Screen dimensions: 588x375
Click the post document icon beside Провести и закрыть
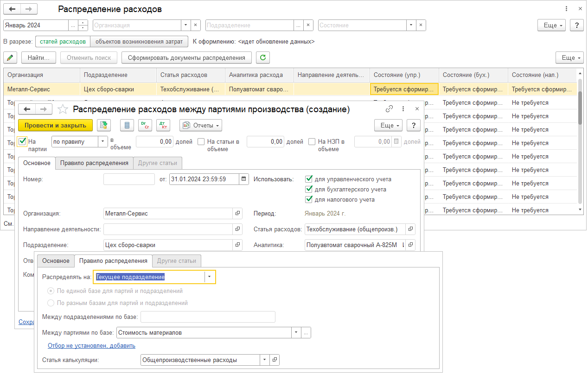[104, 125]
